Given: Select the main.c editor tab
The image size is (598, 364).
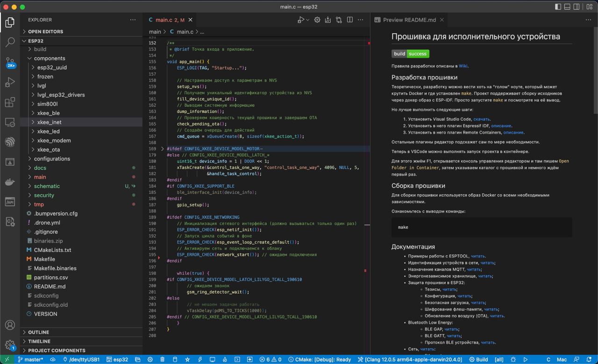Looking at the screenshot, I should [164, 20].
